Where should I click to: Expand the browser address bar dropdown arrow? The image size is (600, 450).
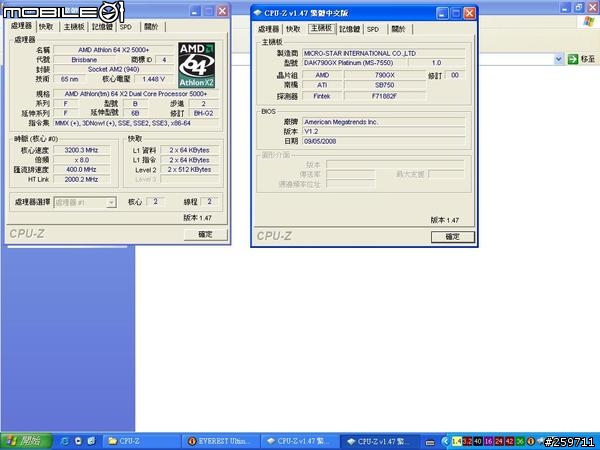558,59
